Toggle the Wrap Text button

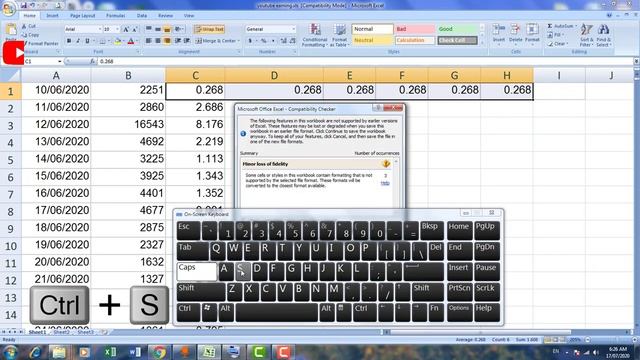tap(209, 29)
